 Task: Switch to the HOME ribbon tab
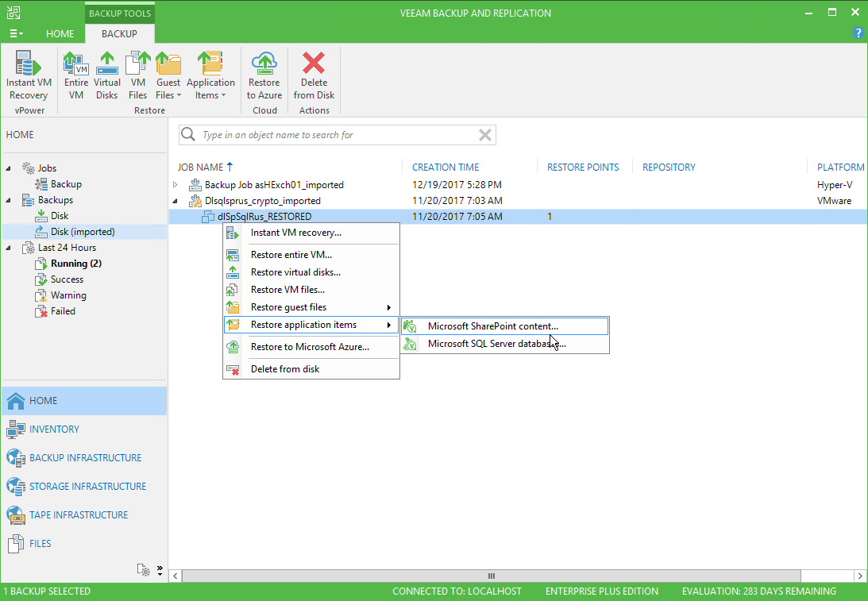coord(60,34)
